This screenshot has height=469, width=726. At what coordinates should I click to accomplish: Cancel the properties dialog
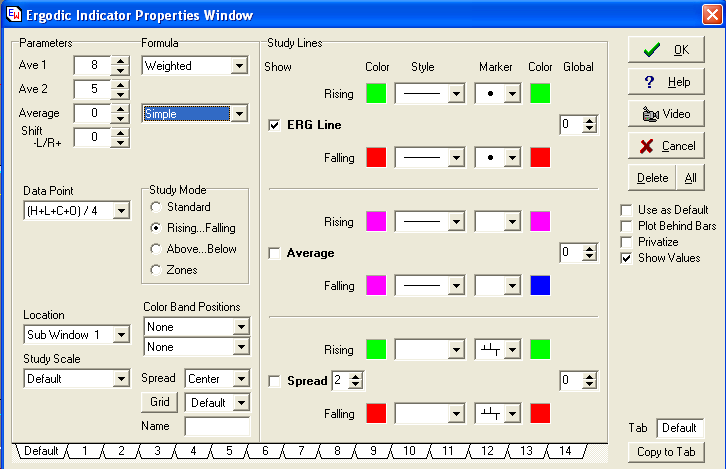[666, 146]
